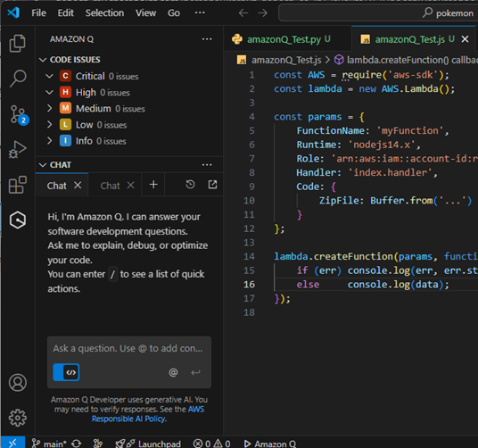Image resolution: width=478 pixels, height=448 pixels.
Task: Expand the Info issues group
Action: pyautogui.click(x=49, y=141)
